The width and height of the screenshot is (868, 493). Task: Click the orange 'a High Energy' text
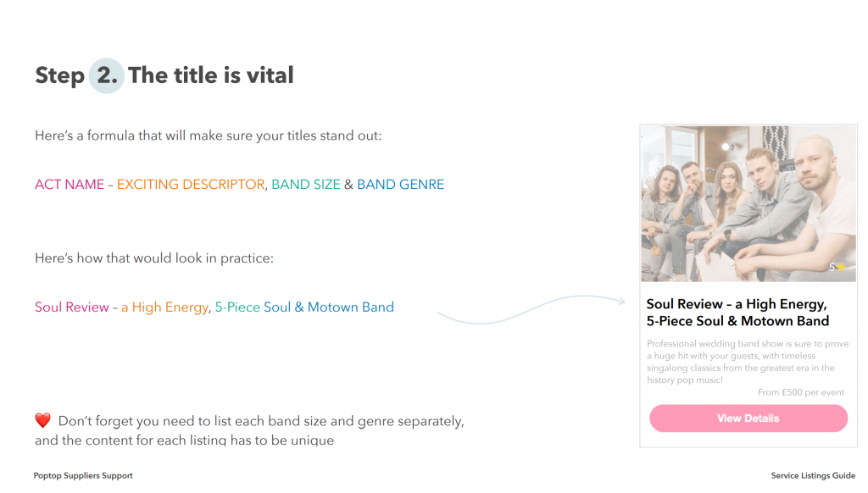click(x=164, y=307)
